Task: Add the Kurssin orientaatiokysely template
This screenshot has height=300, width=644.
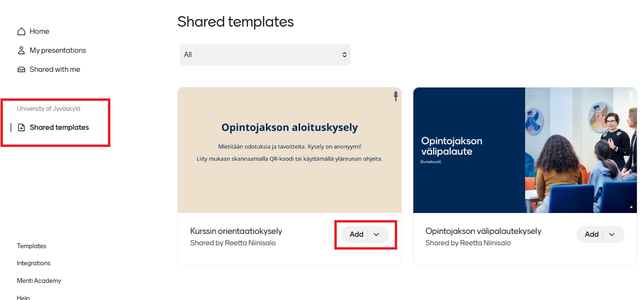Action: tap(356, 234)
